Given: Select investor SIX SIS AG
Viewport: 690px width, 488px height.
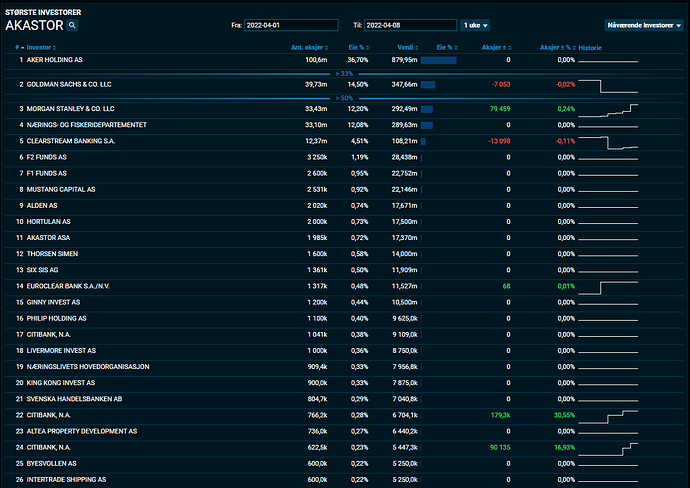Looking at the screenshot, I should point(42,270).
